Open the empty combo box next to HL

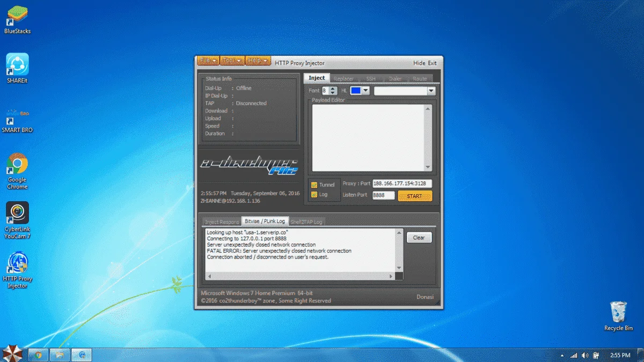(405, 91)
